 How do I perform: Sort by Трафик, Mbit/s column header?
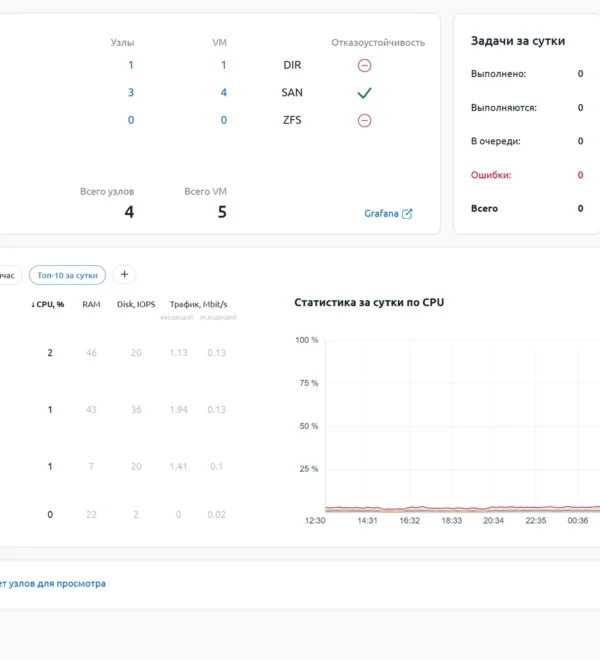(198, 304)
